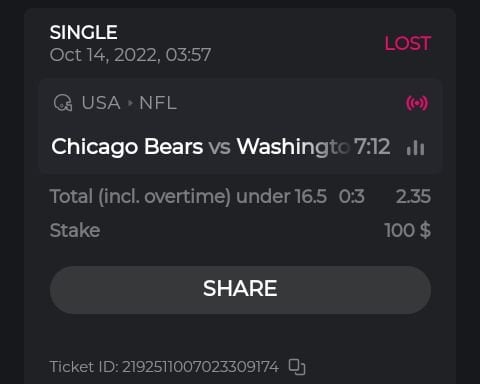The image size is (480, 384).
Task: Click the Ticket ID number text
Action: 164,367
